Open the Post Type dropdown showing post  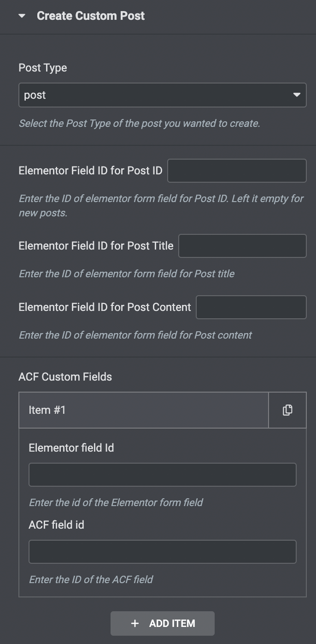click(x=157, y=95)
